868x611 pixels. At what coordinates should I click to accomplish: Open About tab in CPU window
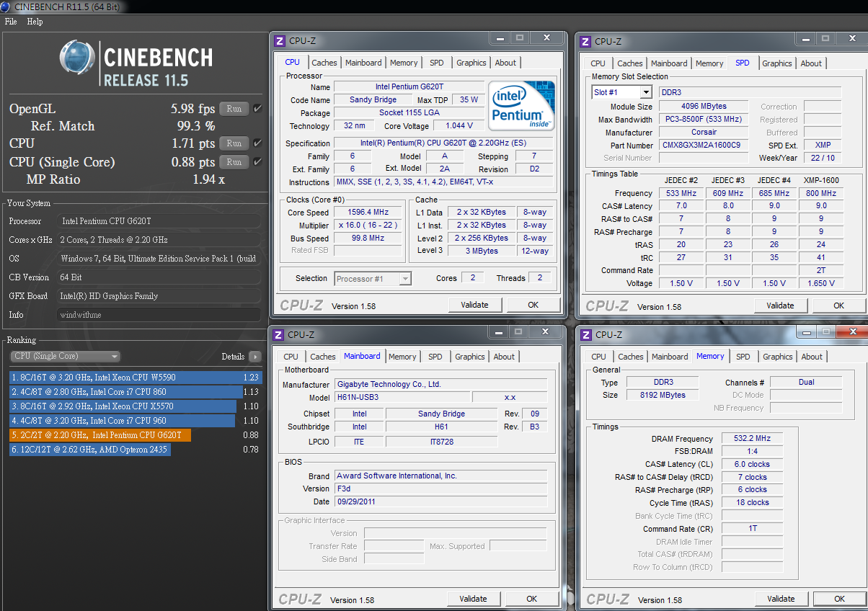(505, 63)
